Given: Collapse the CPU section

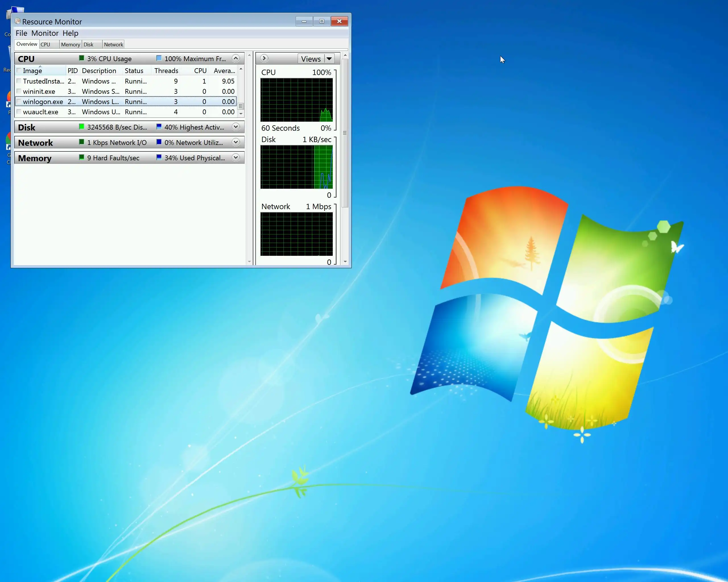Looking at the screenshot, I should click(x=236, y=58).
